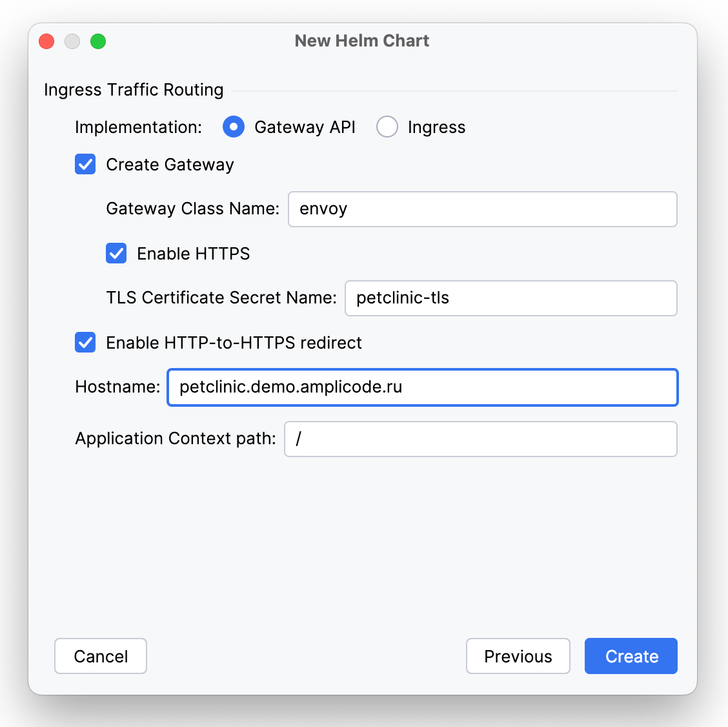Focus the TLS Certificate Secret Name field
Image resolution: width=728 pixels, height=727 pixels.
(x=511, y=298)
